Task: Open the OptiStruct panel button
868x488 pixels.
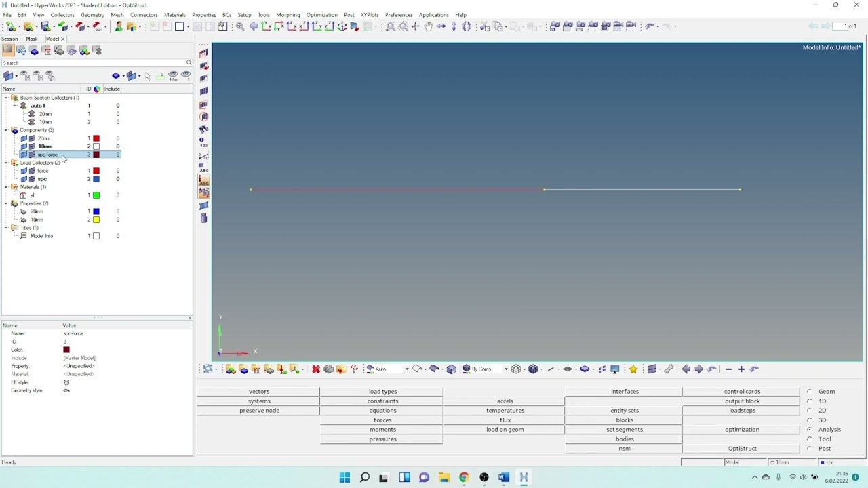Action: coord(742,449)
